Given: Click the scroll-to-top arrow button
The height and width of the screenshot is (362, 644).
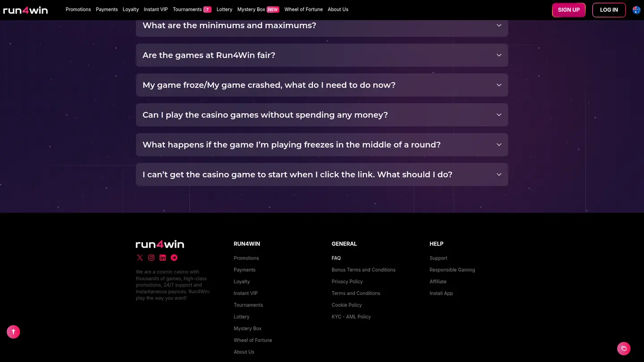Looking at the screenshot, I should tap(13, 332).
